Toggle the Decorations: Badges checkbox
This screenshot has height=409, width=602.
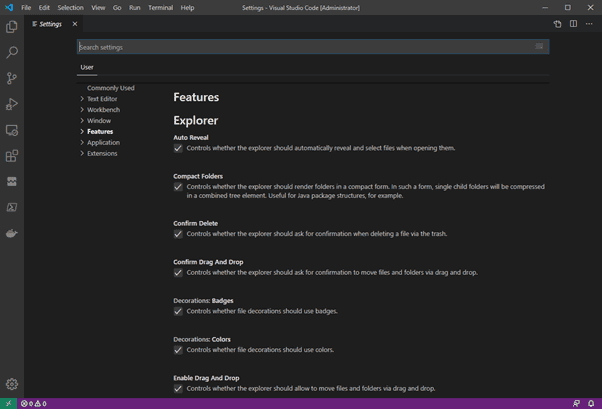click(178, 311)
